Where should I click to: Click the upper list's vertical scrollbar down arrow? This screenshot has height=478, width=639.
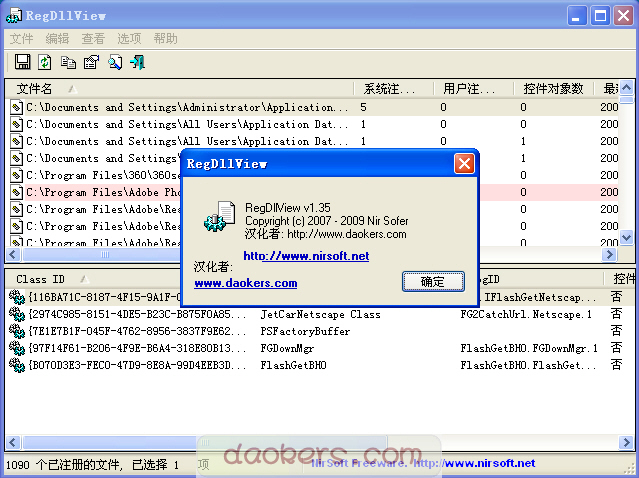click(x=626, y=237)
